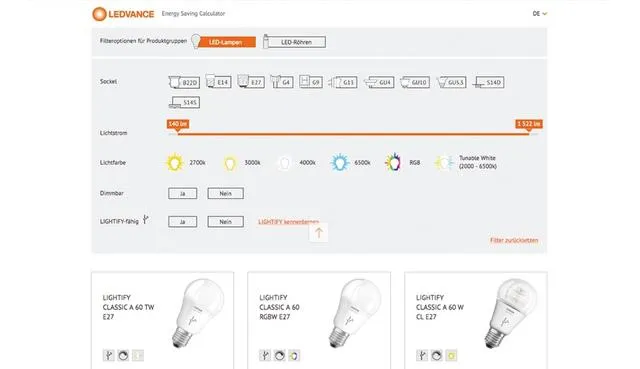The width and height of the screenshot is (640, 369).
Task: Click the LIGHTIFY branch icon beside LIGHTIFY-fähig
Action: tap(145, 220)
